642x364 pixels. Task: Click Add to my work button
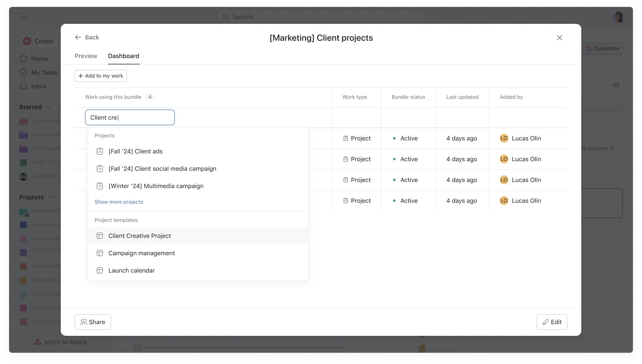pos(101,76)
